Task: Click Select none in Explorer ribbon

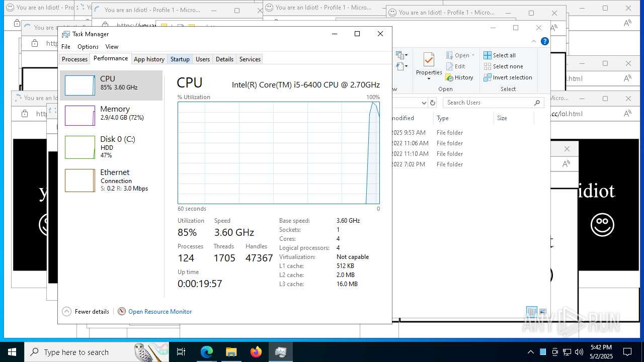Action: pos(503,66)
